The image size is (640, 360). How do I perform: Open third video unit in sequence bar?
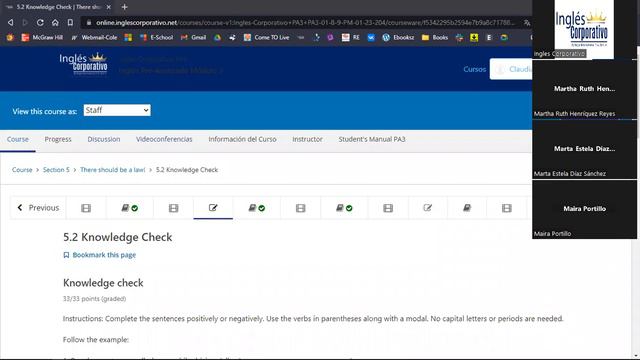[300, 208]
